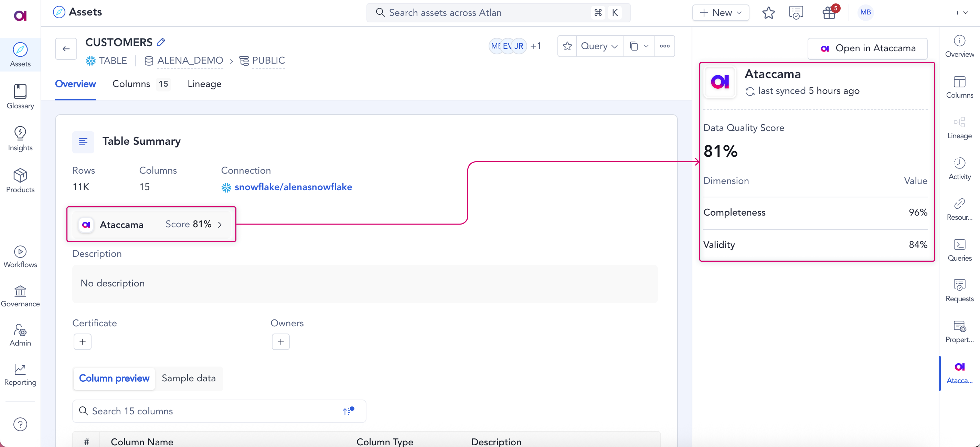Open the Glossary sidebar section
980x447 pixels.
(20, 97)
